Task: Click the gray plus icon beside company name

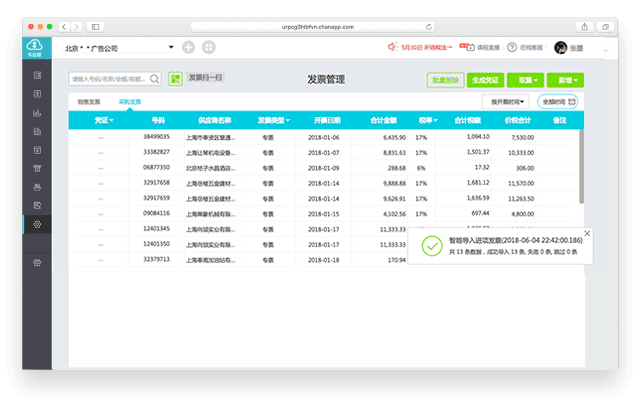Action: coord(189,47)
